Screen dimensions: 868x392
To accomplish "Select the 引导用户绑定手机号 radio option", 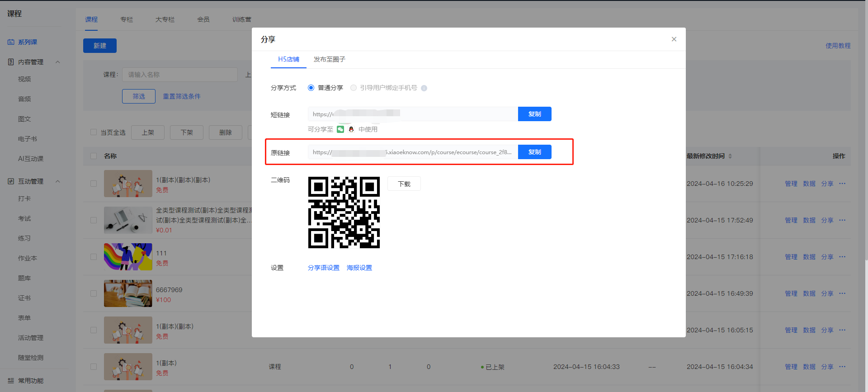I will pyautogui.click(x=354, y=88).
